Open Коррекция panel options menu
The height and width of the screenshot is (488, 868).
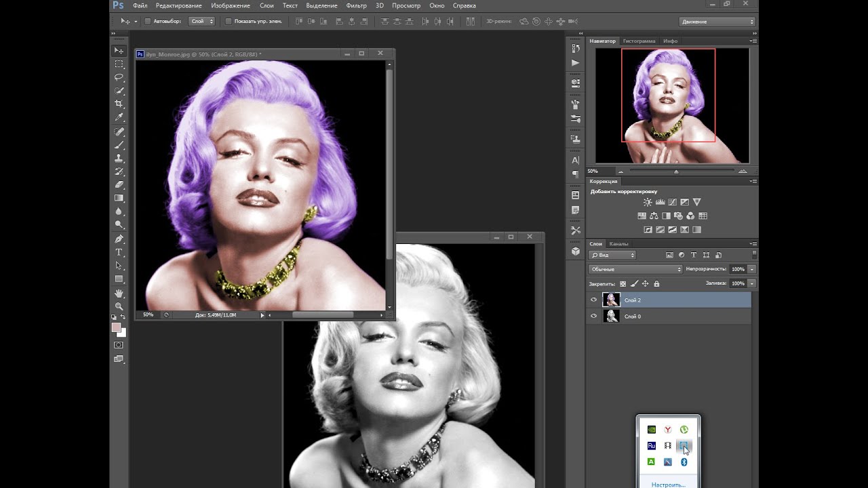[753, 181]
